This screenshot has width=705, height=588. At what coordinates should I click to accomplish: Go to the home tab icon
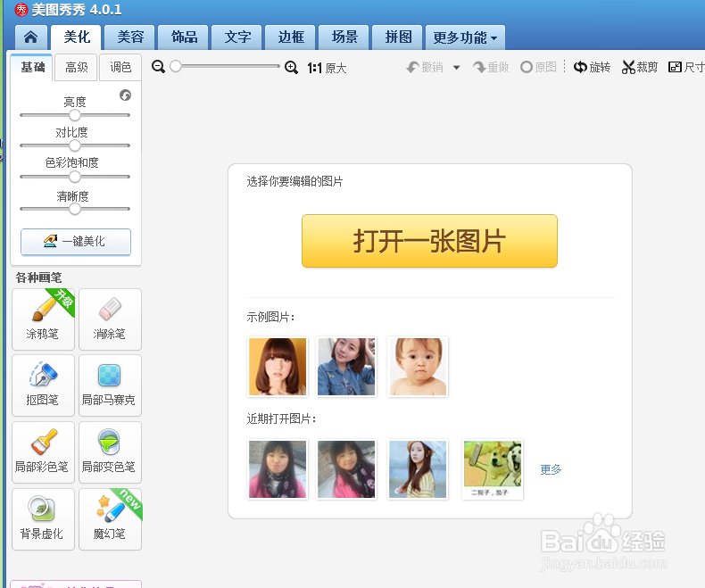pos(30,37)
